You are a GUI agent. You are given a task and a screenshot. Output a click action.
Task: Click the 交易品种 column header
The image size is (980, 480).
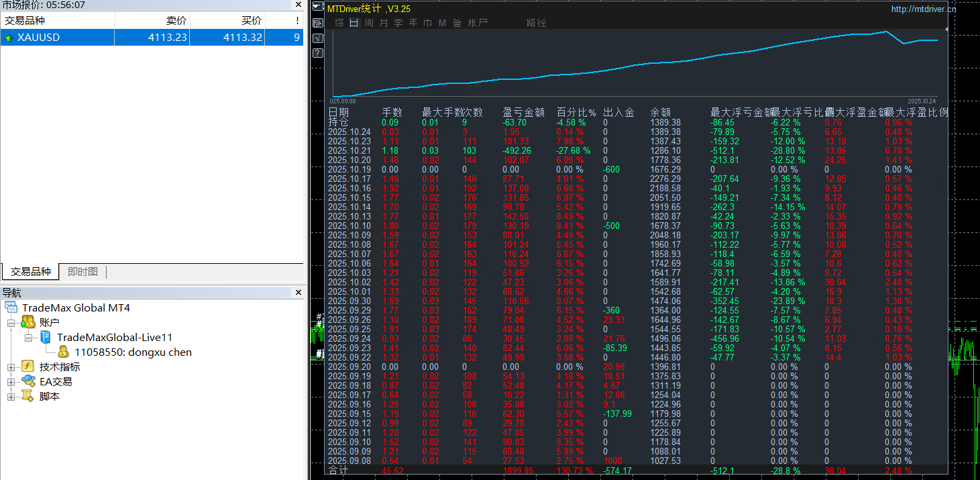tap(58, 21)
